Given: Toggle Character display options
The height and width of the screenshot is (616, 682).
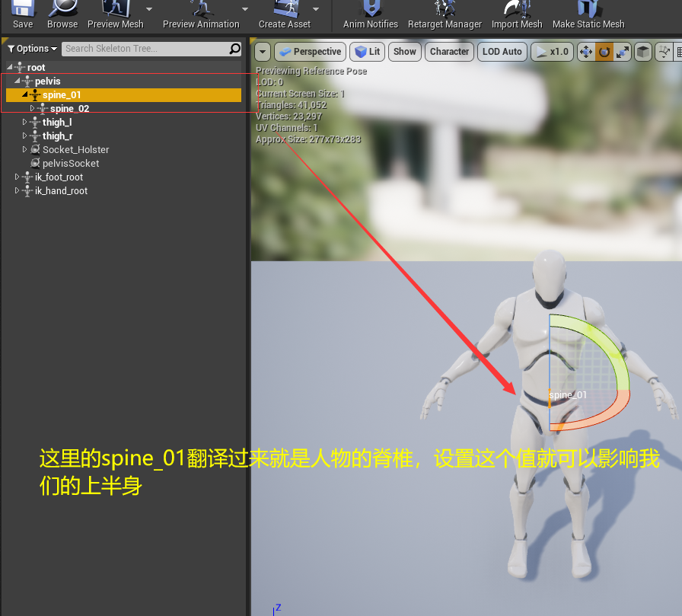Looking at the screenshot, I should pyautogui.click(x=449, y=52).
